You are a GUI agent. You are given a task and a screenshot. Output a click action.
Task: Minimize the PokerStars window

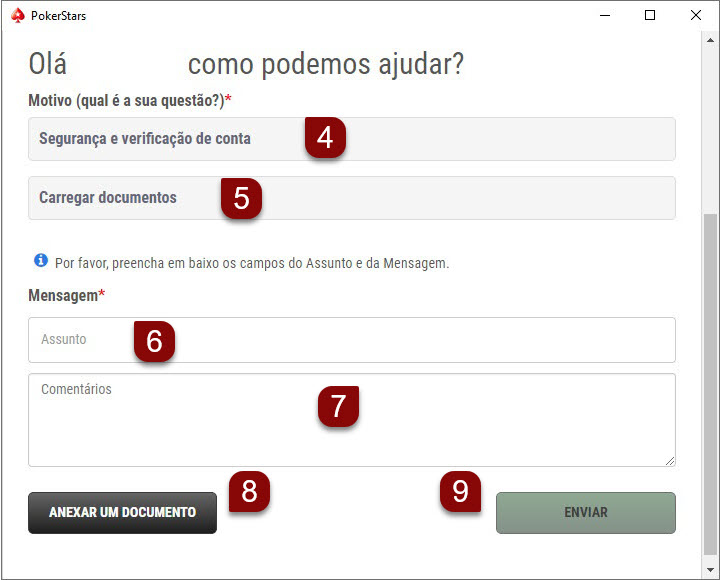pyautogui.click(x=604, y=16)
